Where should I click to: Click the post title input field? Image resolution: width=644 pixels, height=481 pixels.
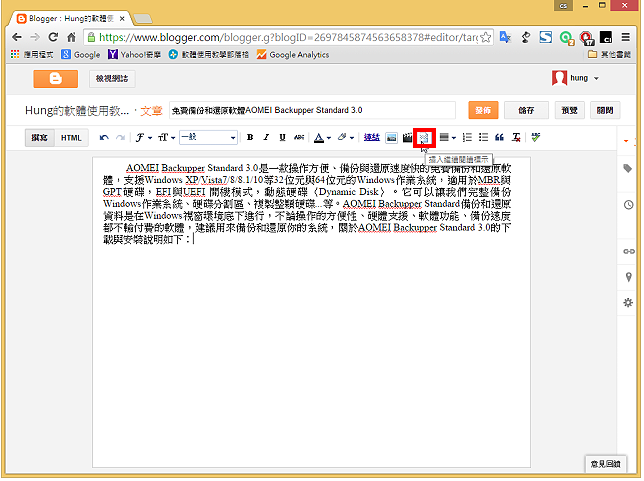pyautogui.click(x=312, y=110)
